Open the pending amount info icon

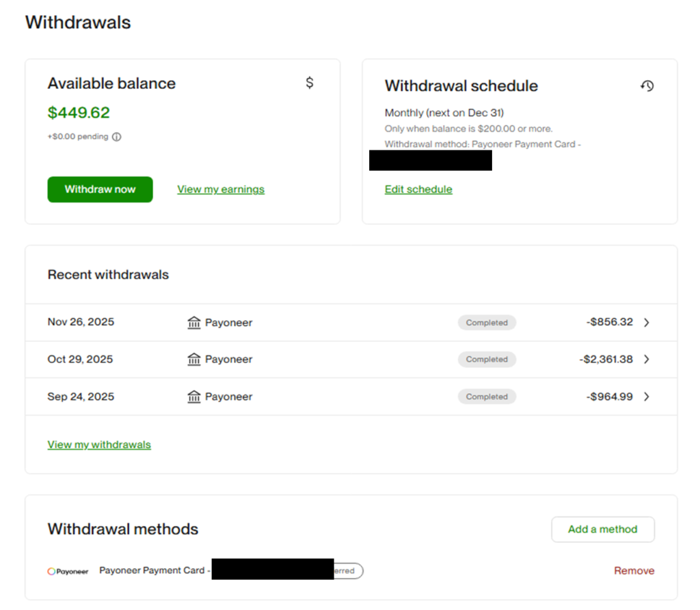[x=116, y=137]
